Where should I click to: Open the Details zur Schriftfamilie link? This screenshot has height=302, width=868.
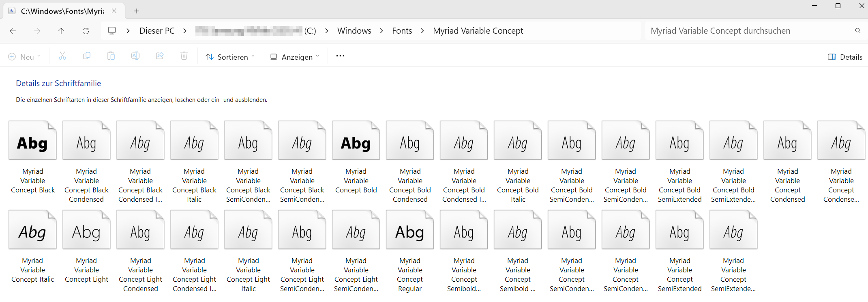click(58, 83)
